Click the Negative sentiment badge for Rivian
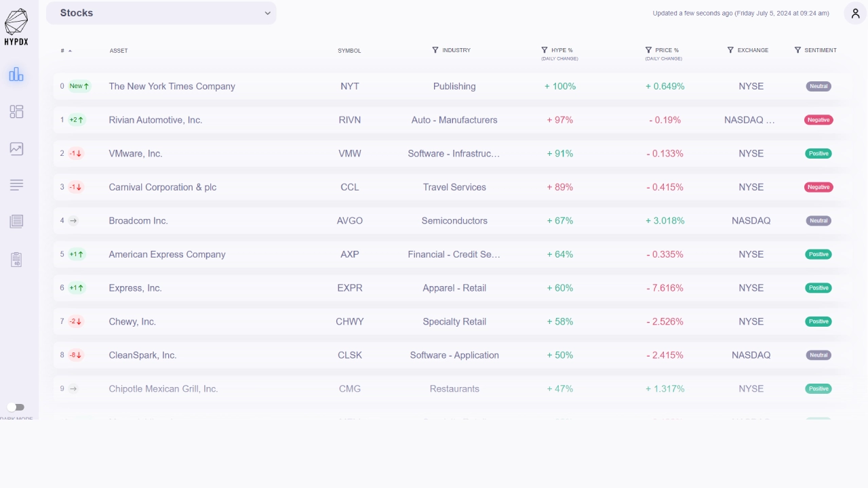 pyautogui.click(x=818, y=120)
